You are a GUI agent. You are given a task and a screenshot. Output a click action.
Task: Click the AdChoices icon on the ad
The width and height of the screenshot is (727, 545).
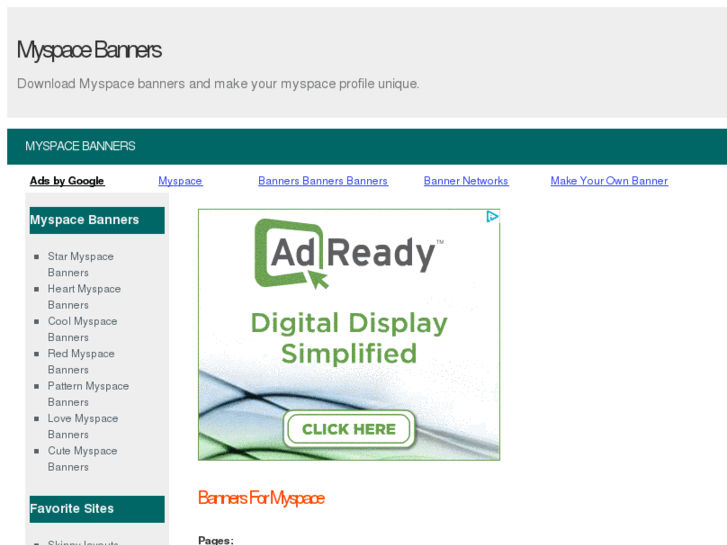(x=492, y=217)
